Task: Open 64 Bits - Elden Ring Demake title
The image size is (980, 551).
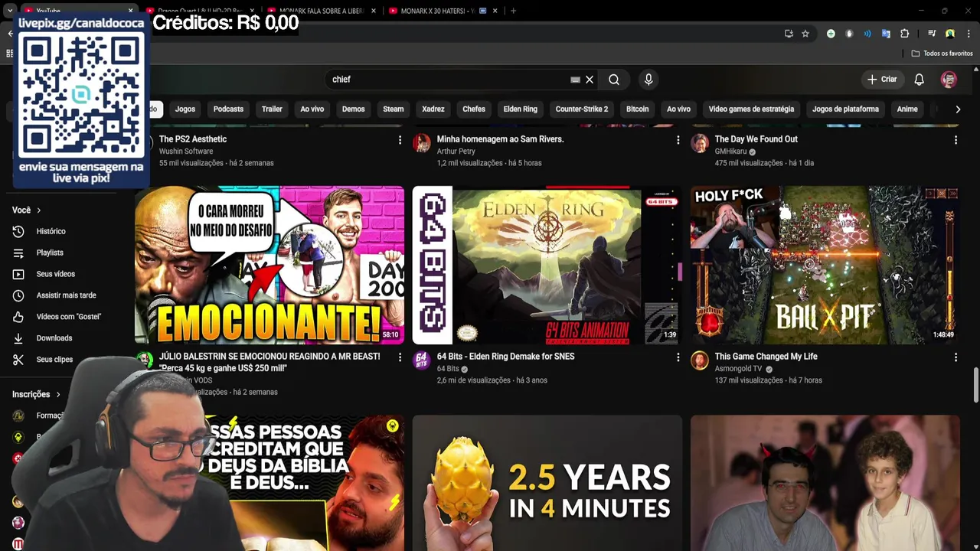Action: pyautogui.click(x=505, y=357)
